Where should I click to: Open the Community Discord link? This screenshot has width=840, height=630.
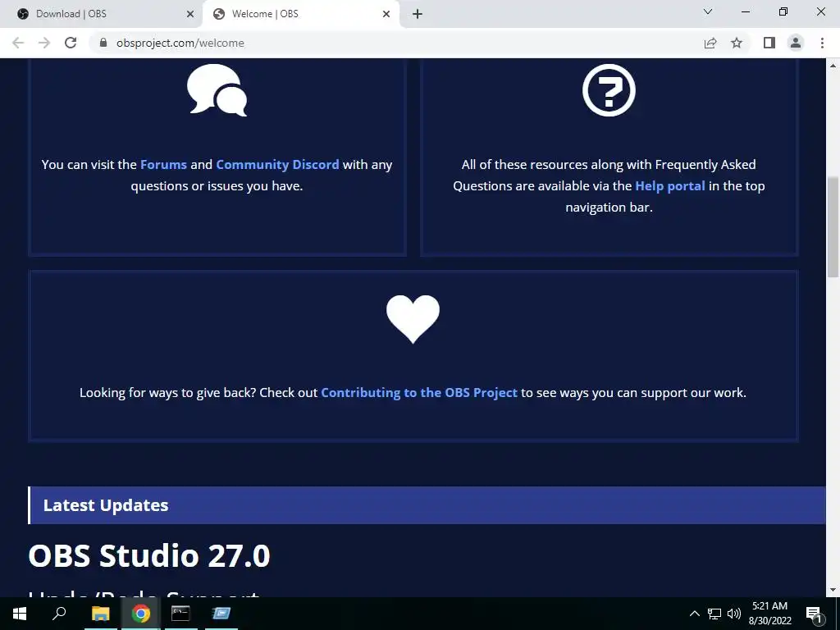coord(277,164)
